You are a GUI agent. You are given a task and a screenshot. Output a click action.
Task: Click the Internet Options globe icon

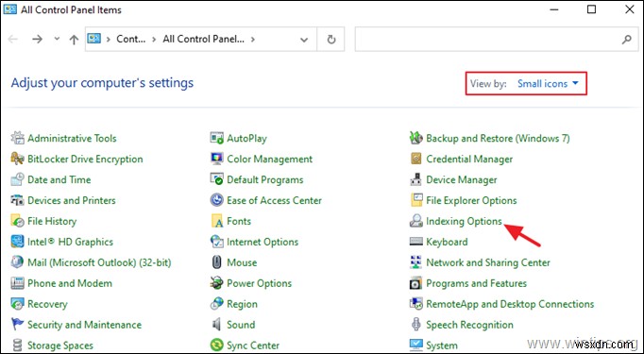pyautogui.click(x=216, y=242)
